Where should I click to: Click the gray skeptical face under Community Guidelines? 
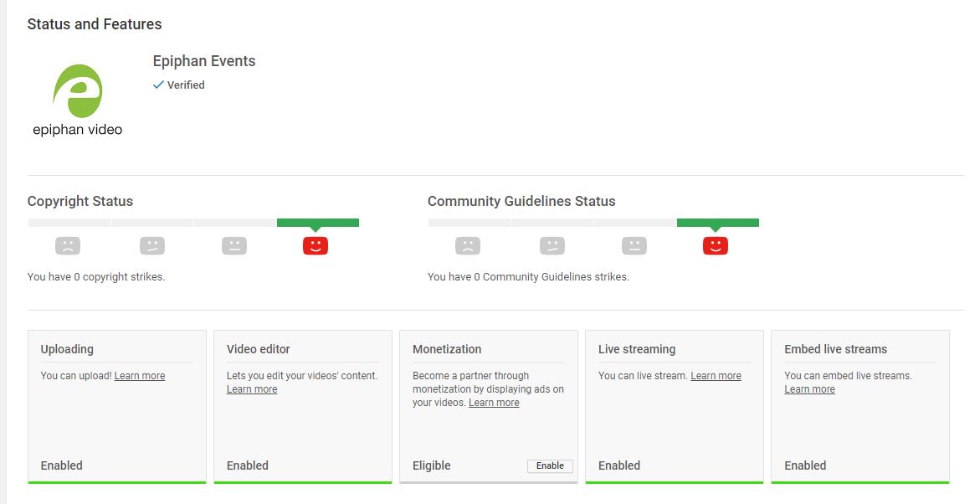pos(552,246)
